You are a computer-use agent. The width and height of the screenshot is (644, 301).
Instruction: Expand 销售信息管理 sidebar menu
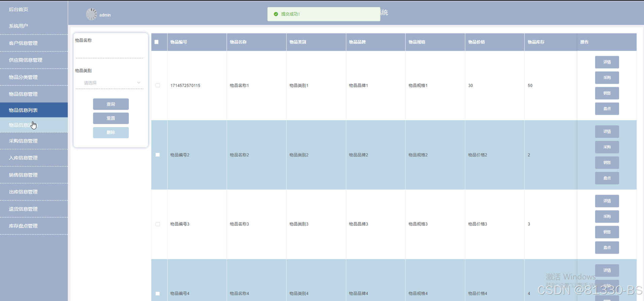tap(34, 175)
